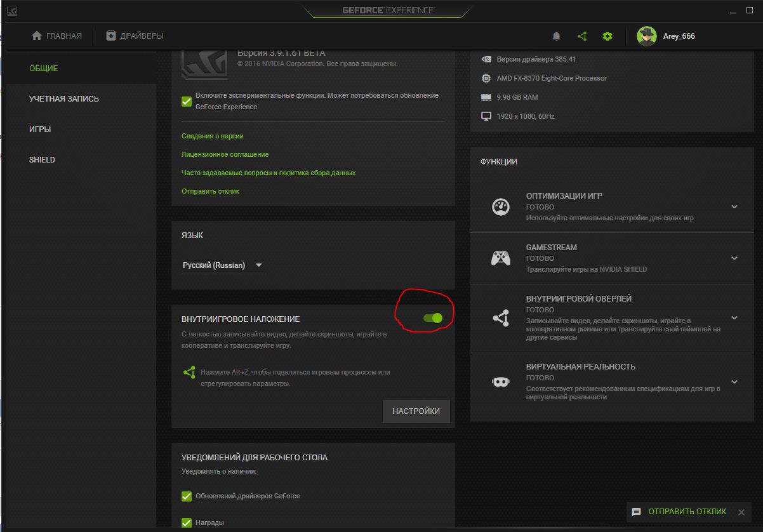Click share icon beside Alt+Z hint
This screenshot has width=763, height=532.
189,372
